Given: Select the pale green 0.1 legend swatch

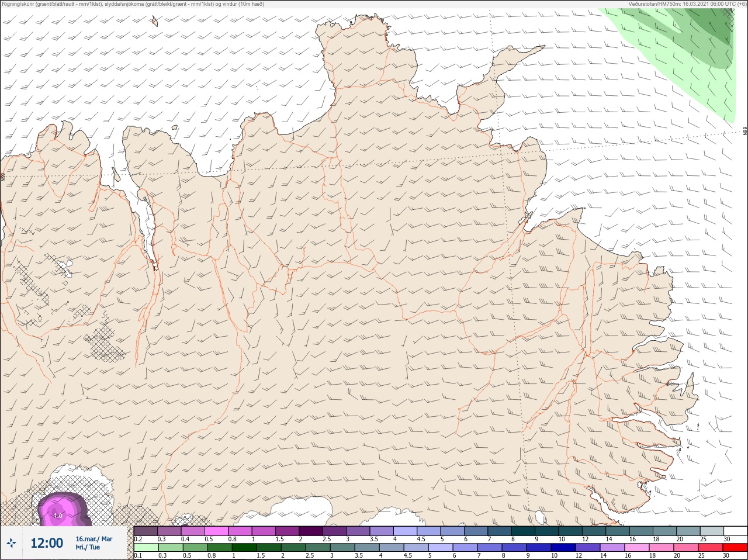Looking at the screenshot, I should [146, 548].
